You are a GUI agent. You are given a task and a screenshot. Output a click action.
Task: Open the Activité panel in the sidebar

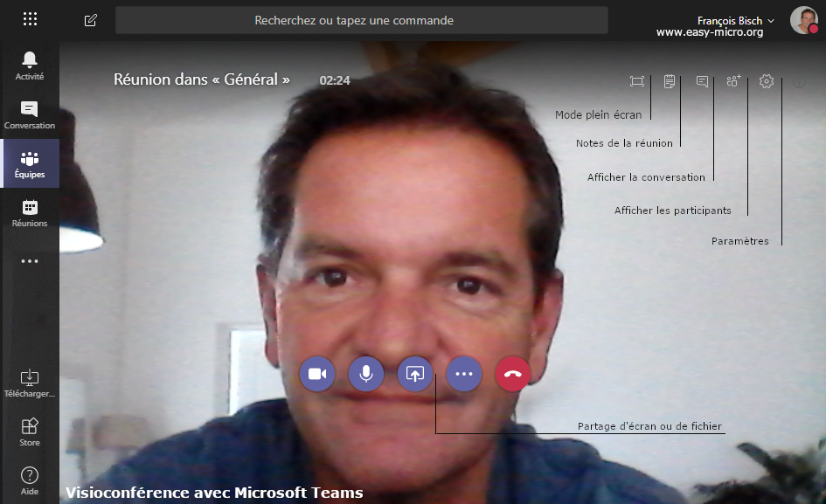click(x=29, y=65)
